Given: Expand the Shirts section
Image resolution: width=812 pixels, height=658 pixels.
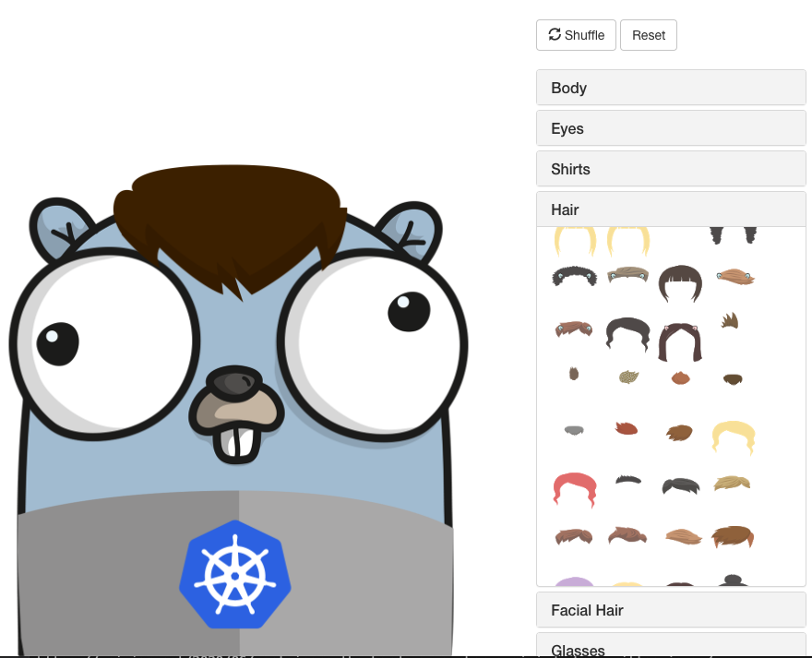Looking at the screenshot, I should 671,169.
